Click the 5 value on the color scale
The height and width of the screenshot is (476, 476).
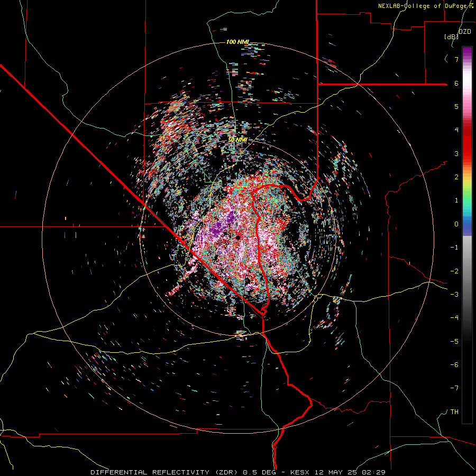click(x=456, y=106)
